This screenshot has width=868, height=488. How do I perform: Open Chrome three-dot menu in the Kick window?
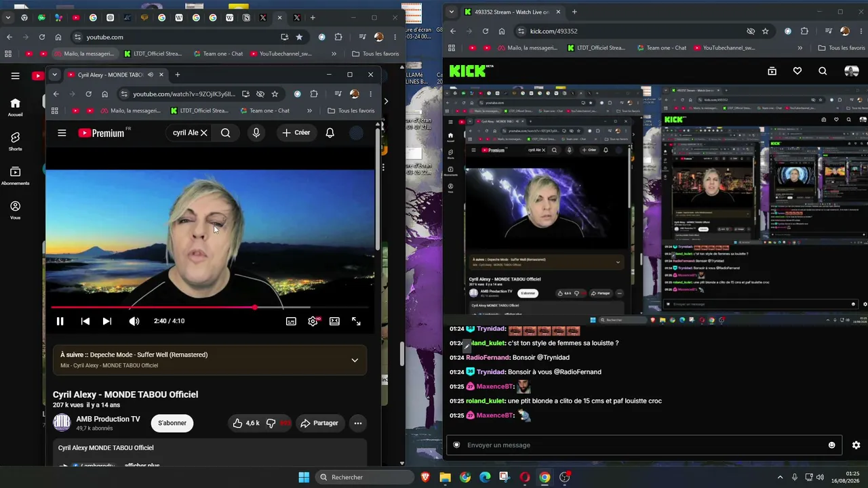861,31
